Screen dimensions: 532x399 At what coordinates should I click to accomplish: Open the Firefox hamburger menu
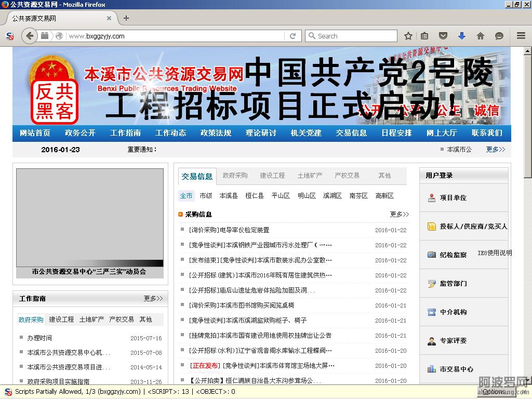(521, 36)
